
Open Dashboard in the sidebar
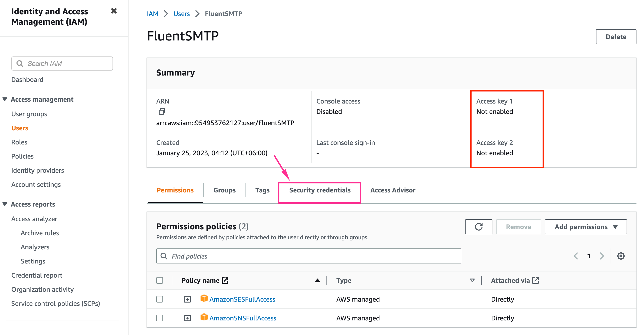coord(27,80)
